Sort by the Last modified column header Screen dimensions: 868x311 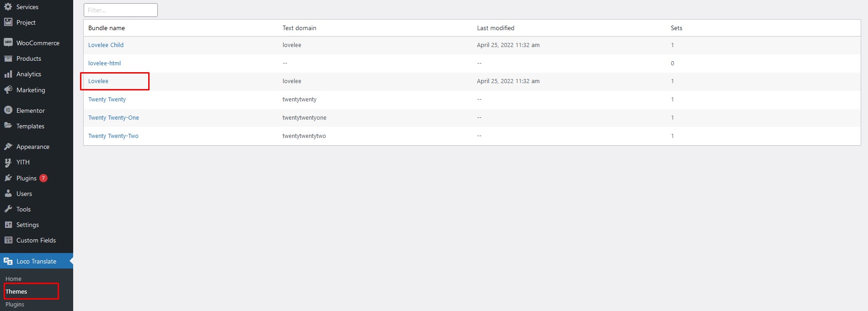pyautogui.click(x=496, y=28)
